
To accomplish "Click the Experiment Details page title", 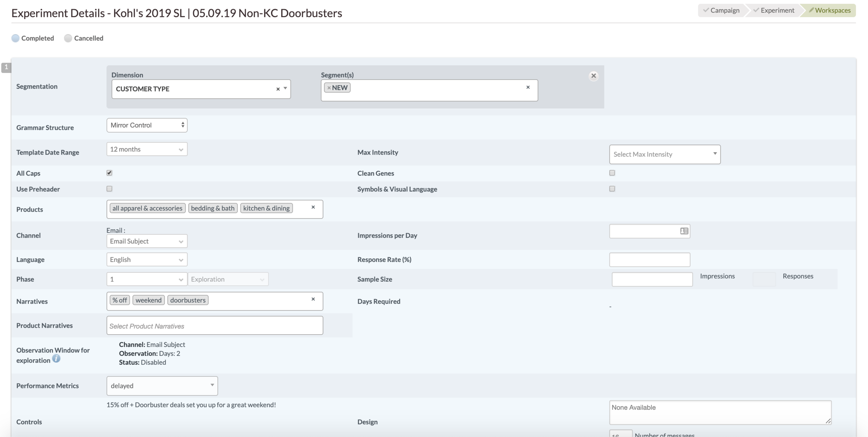I will 177,13.
